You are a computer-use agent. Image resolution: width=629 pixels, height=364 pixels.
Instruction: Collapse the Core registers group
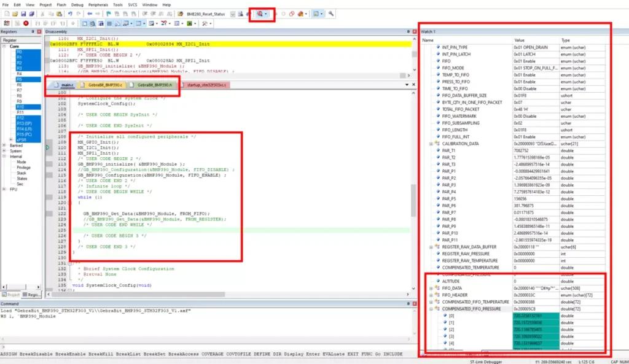tap(4, 47)
